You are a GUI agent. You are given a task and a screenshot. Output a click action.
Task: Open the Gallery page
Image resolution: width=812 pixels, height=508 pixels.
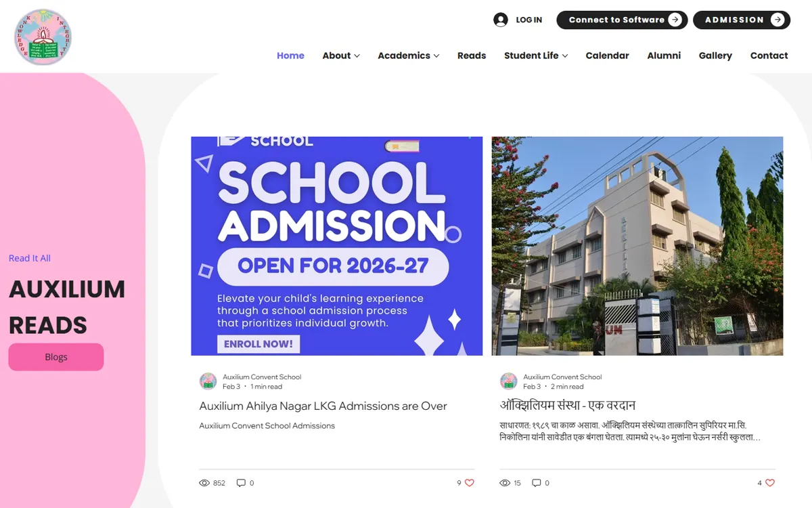click(715, 56)
